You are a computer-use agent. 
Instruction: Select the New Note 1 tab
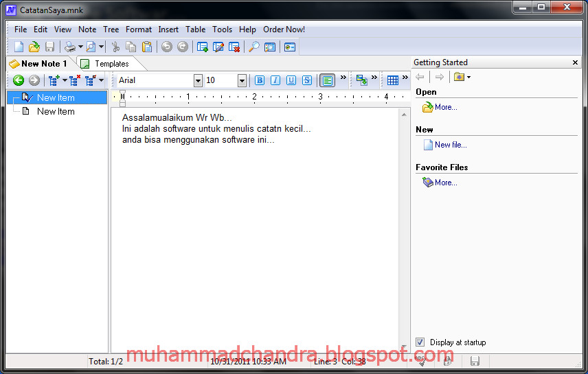39,64
